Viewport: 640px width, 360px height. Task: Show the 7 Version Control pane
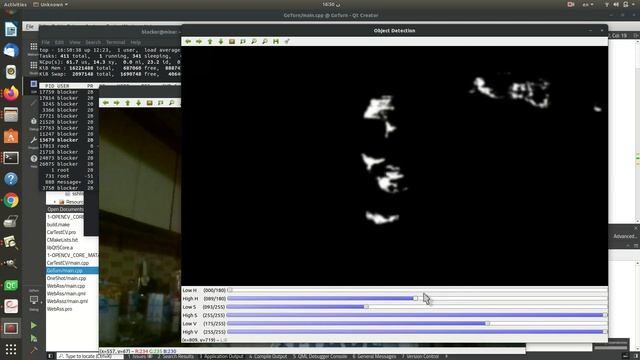pos(420,356)
